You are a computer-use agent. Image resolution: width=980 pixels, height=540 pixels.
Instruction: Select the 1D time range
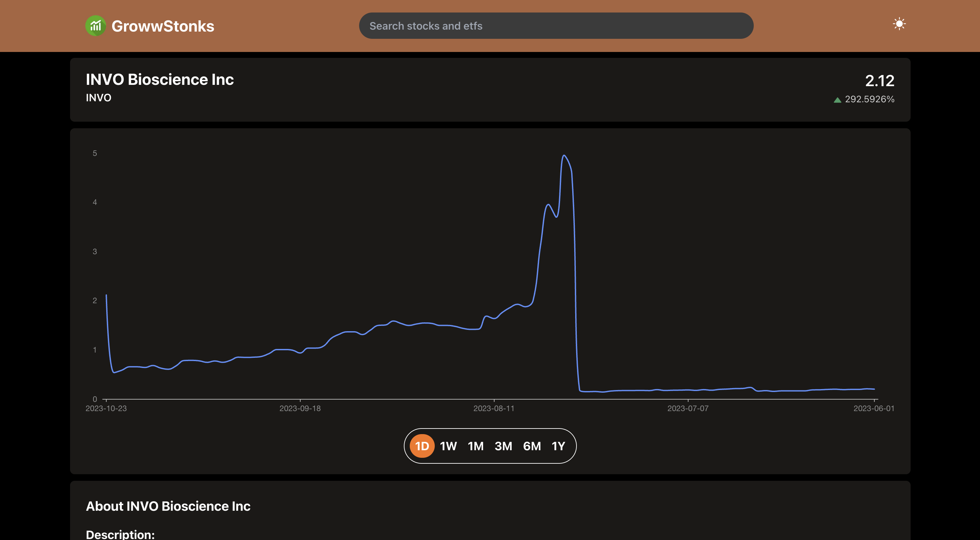pyautogui.click(x=422, y=446)
